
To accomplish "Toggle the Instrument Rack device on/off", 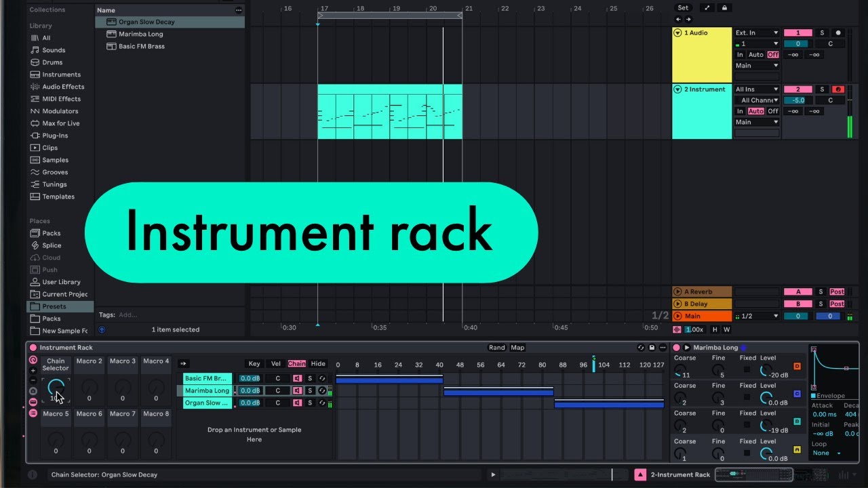I will click(33, 348).
